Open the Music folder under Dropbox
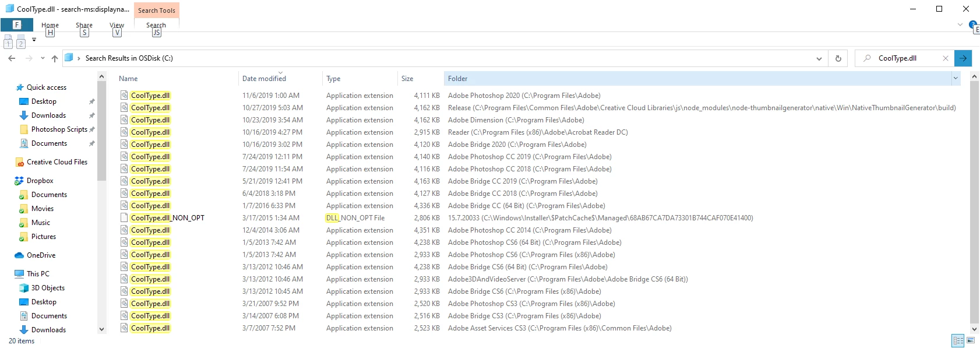Image resolution: width=980 pixels, height=348 pixels. 41,223
